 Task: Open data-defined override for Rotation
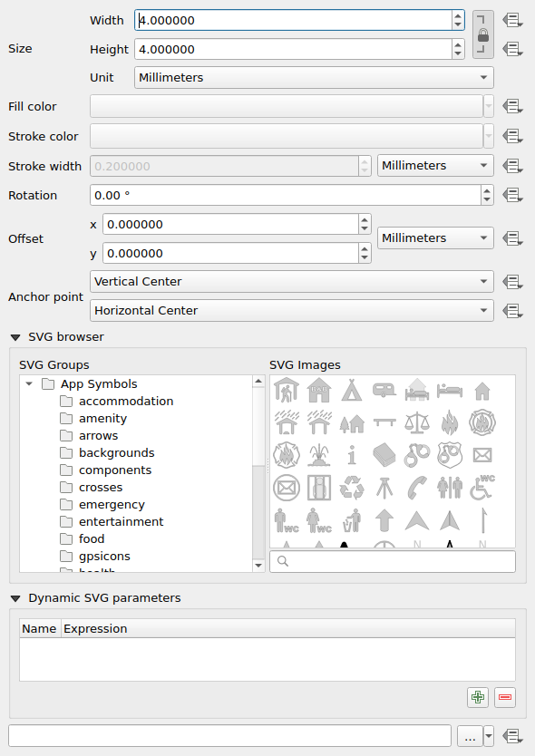coord(512,195)
